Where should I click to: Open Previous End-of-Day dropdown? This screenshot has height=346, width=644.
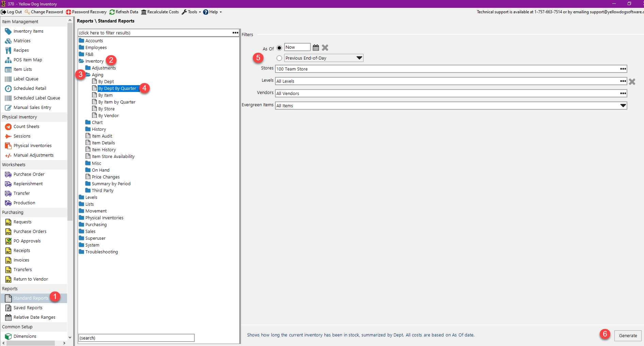(x=359, y=58)
